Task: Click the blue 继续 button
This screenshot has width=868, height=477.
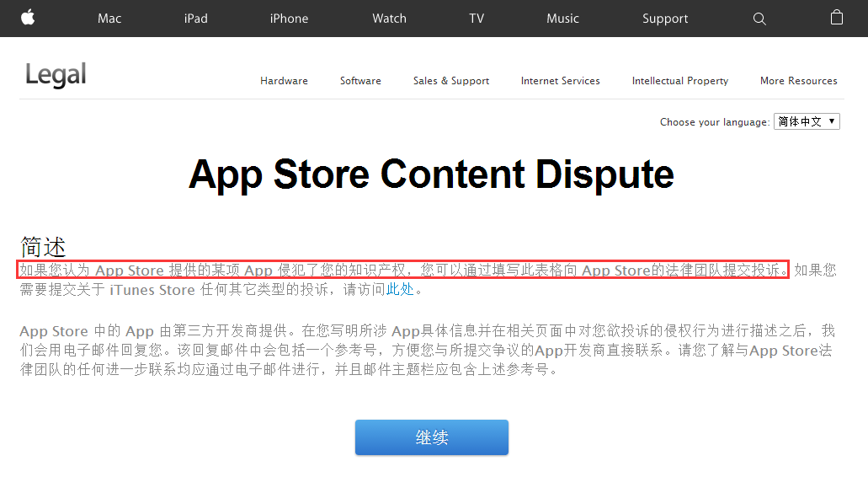Action: pos(432,437)
